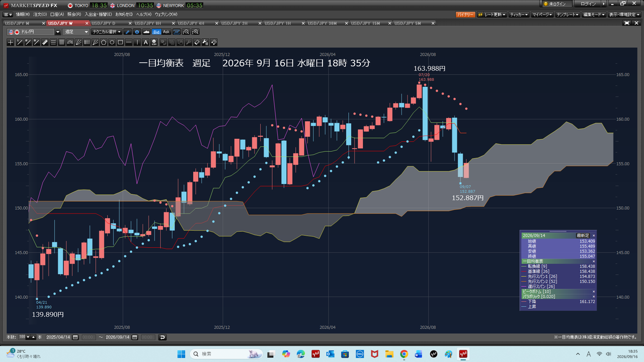Close the USD/JPY 15M tab
Screen dimensions: 644x362
(389, 23)
